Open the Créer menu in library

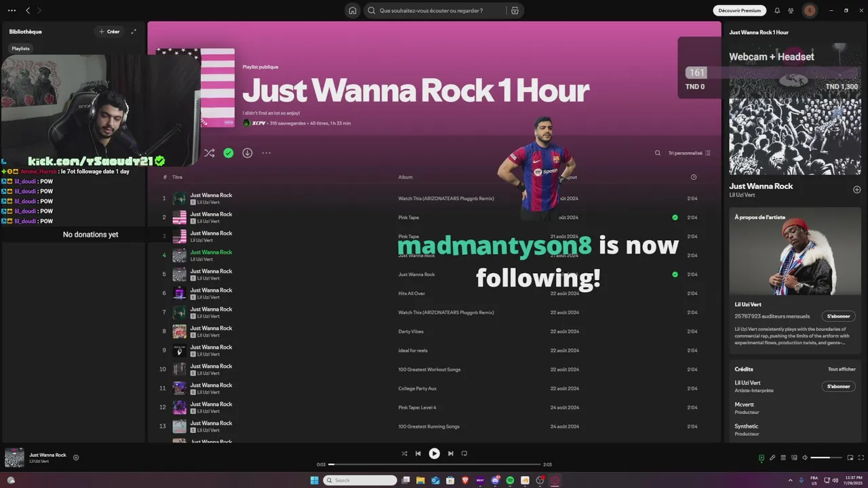click(x=109, y=31)
